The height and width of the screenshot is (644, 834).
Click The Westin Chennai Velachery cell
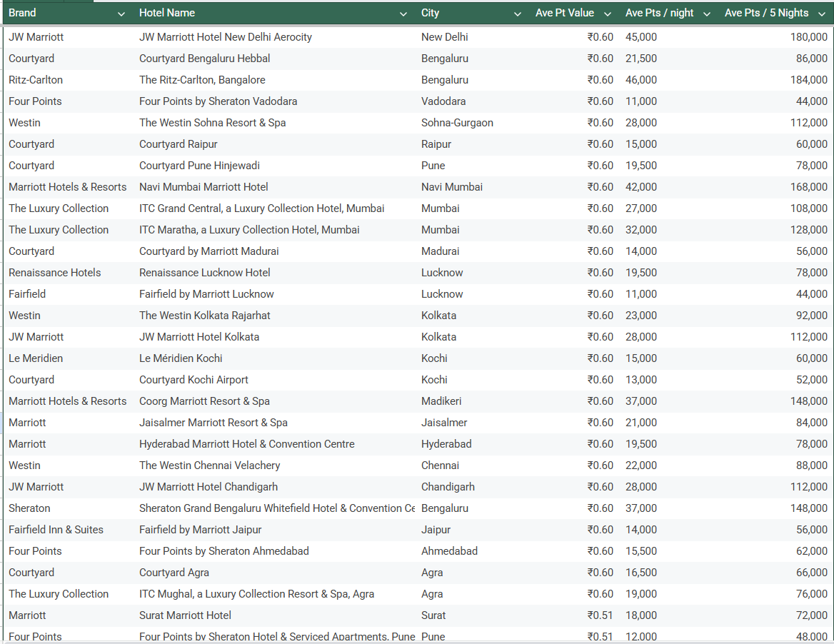274,466
